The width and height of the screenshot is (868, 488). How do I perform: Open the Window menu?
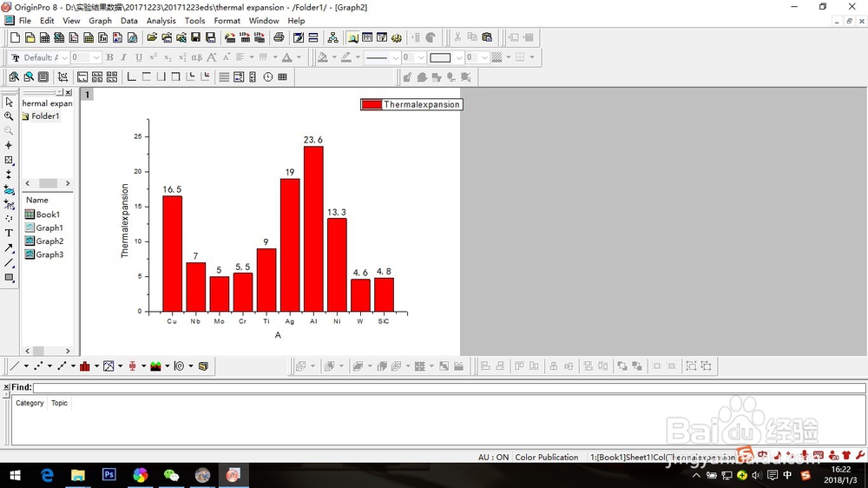click(x=264, y=21)
